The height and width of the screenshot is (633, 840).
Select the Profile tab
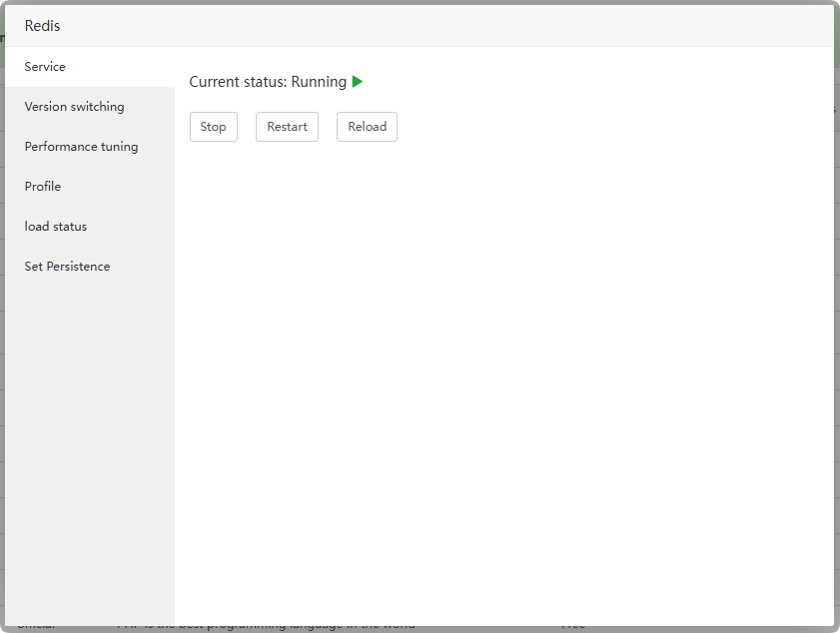(x=90, y=187)
